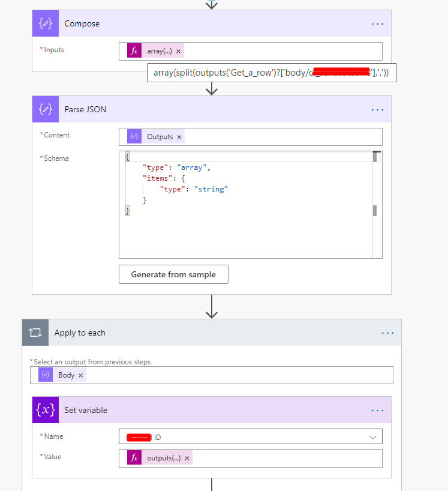Click the Compose action icon

[46, 24]
